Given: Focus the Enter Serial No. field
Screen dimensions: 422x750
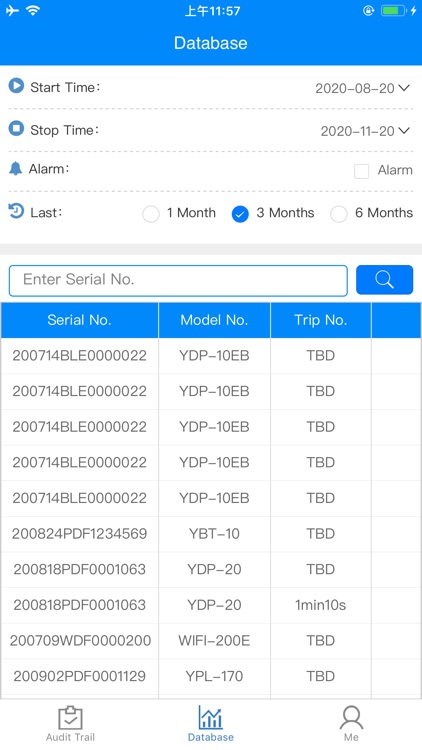Looking at the screenshot, I should 178,280.
